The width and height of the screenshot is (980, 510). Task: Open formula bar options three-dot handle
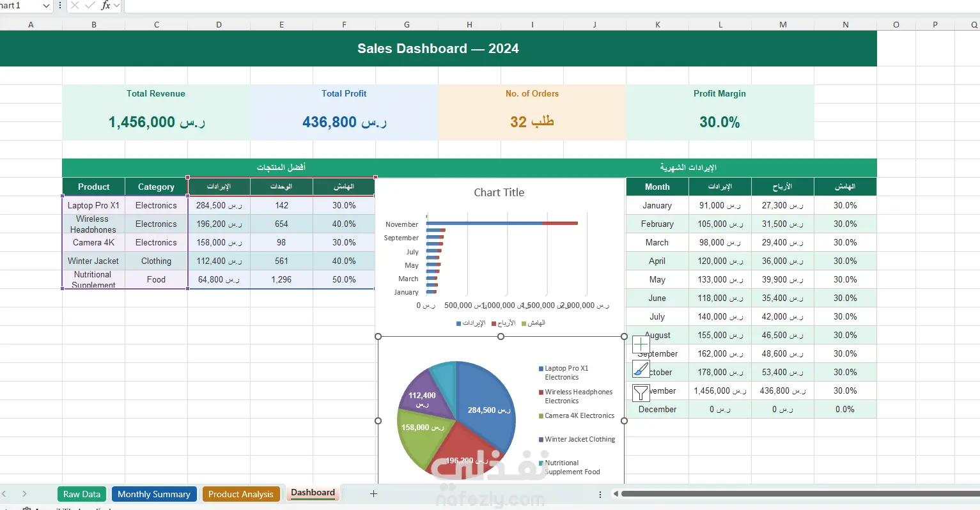60,5
